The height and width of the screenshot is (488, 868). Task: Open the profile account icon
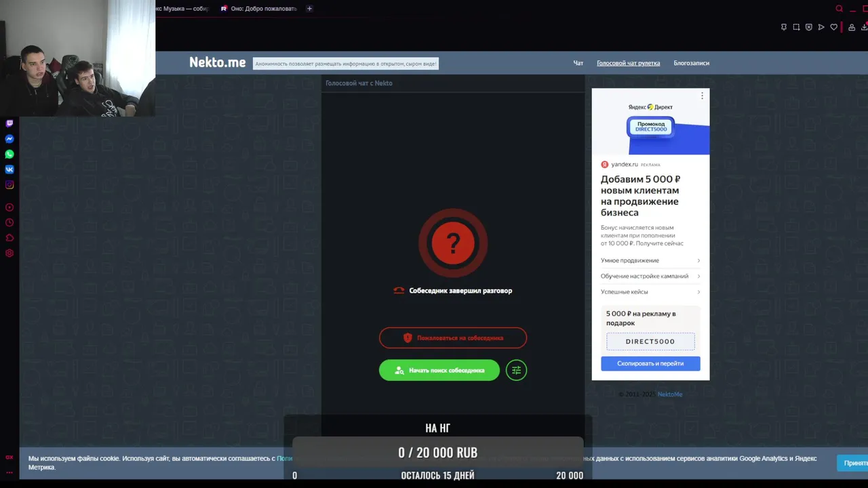pos(852,27)
